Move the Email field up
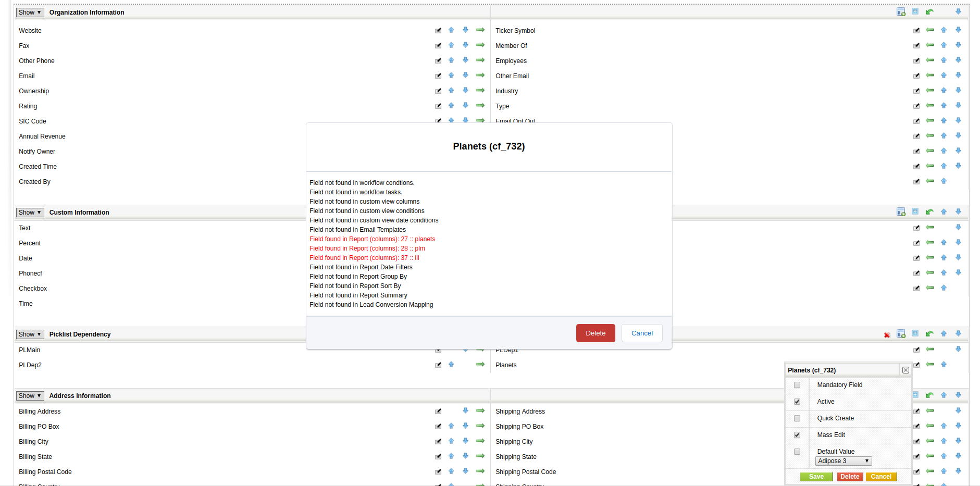Screen dimensions: 980x486 coord(451,75)
